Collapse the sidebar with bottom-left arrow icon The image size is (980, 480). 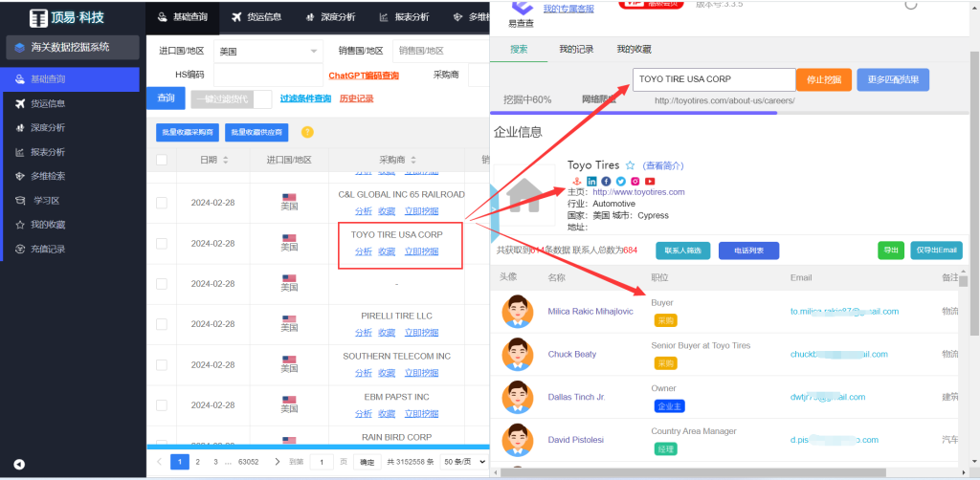click(x=19, y=464)
